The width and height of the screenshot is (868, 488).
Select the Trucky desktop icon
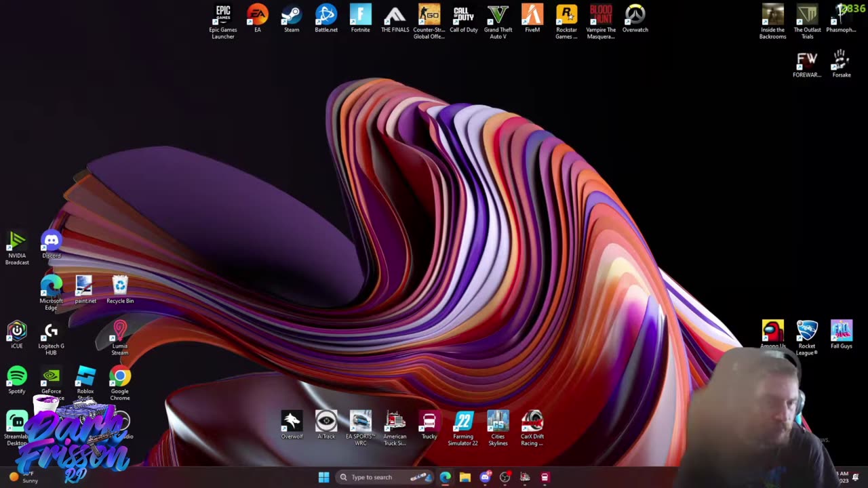point(429,425)
